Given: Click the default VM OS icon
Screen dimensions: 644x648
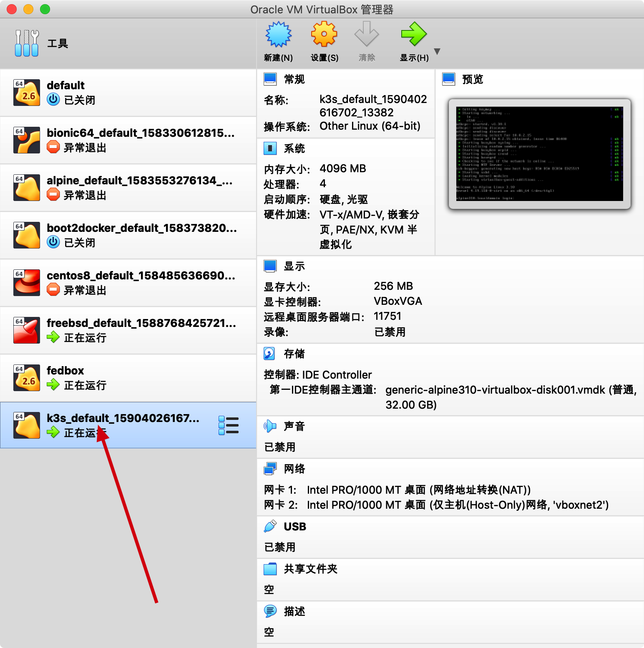Looking at the screenshot, I should pos(27,93).
